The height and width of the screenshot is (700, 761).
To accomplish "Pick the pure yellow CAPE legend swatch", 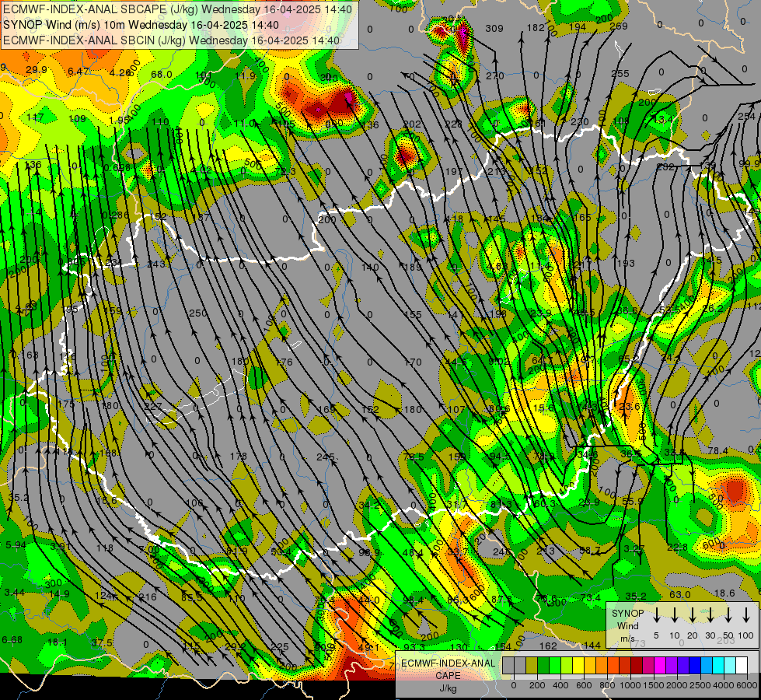I will pos(578,665).
